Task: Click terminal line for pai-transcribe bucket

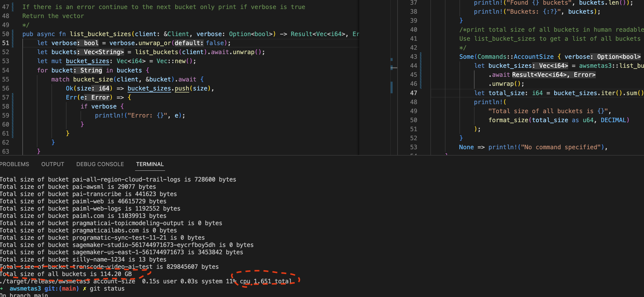Action: coord(88,194)
